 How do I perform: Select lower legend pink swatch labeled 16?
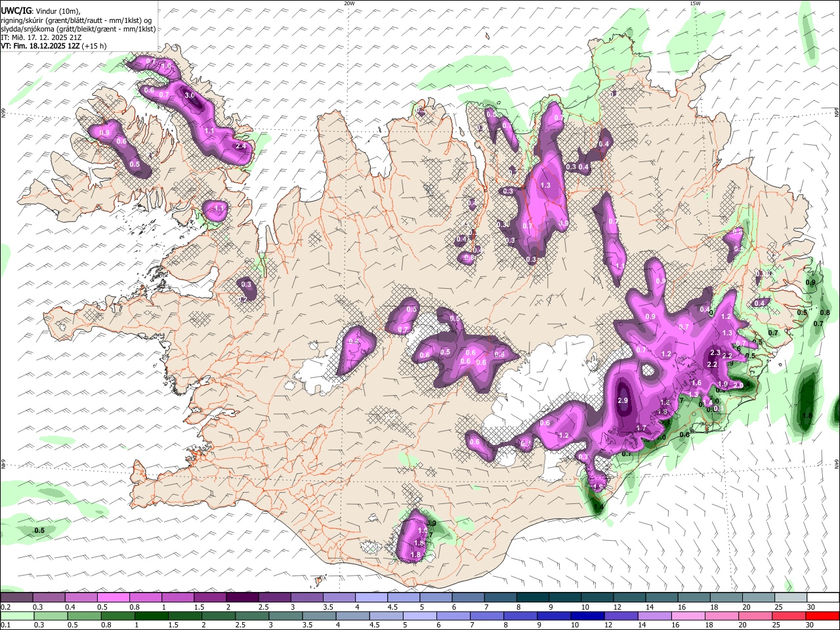[x=688, y=616]
